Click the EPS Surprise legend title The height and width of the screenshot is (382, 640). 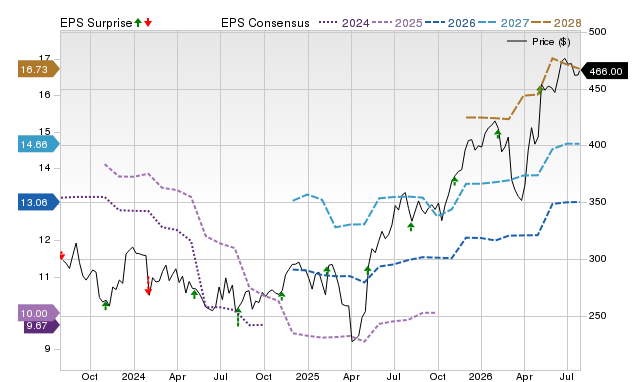point(96,23)
